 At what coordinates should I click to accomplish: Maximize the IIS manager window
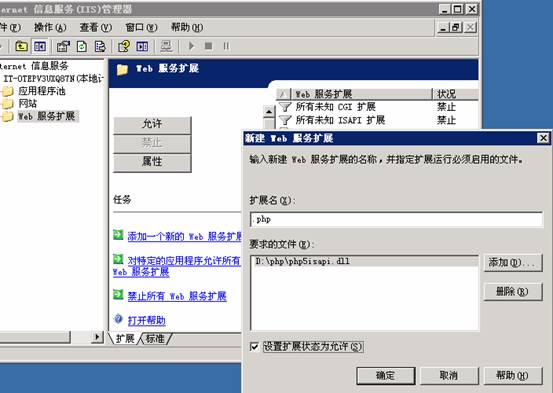point(457,9)
